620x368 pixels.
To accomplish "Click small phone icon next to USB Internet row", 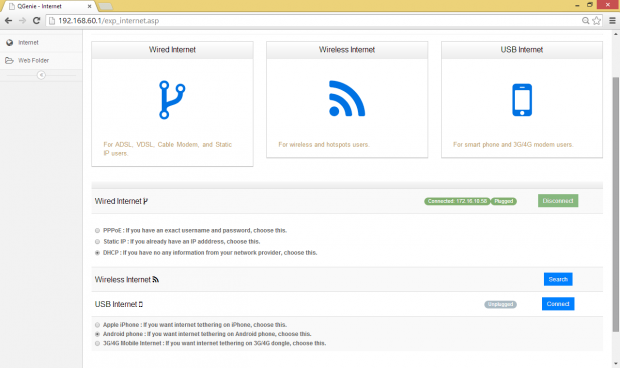I will 141,304.
